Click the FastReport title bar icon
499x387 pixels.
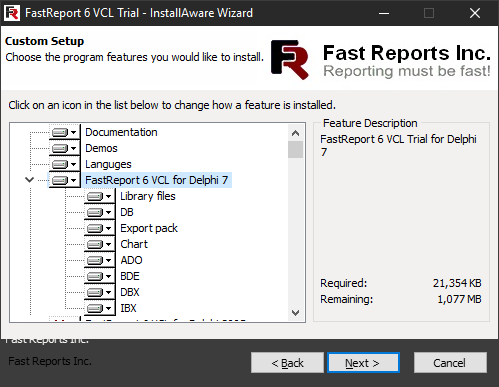click(x=12, y=13)
